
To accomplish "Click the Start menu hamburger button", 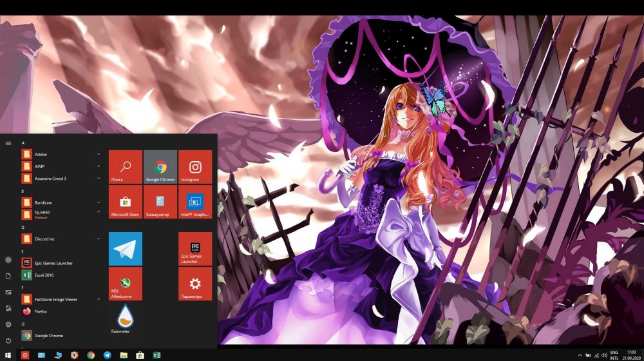I will tap(8, 143).
